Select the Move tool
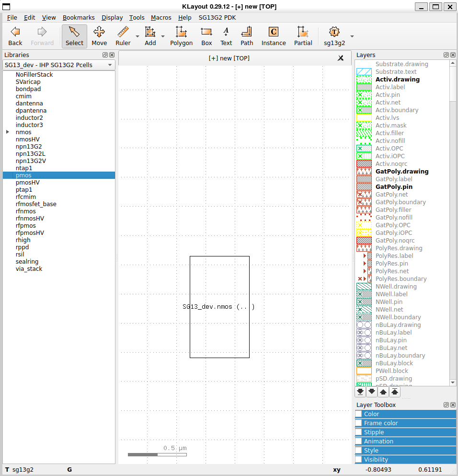This screenshot has width=458, height=476. pyautogui.click(x=99, y=36)
